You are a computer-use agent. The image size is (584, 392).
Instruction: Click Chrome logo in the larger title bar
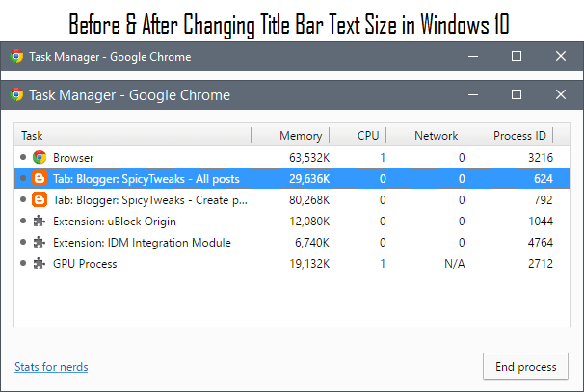[x=16, y=94]
